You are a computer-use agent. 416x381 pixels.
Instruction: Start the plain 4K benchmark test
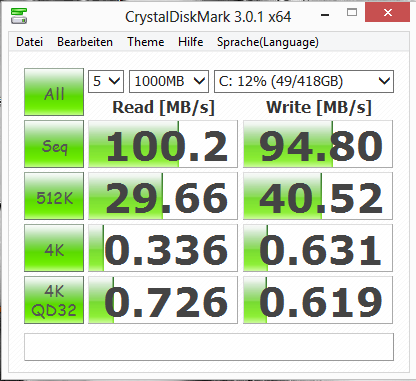[54, 248]
